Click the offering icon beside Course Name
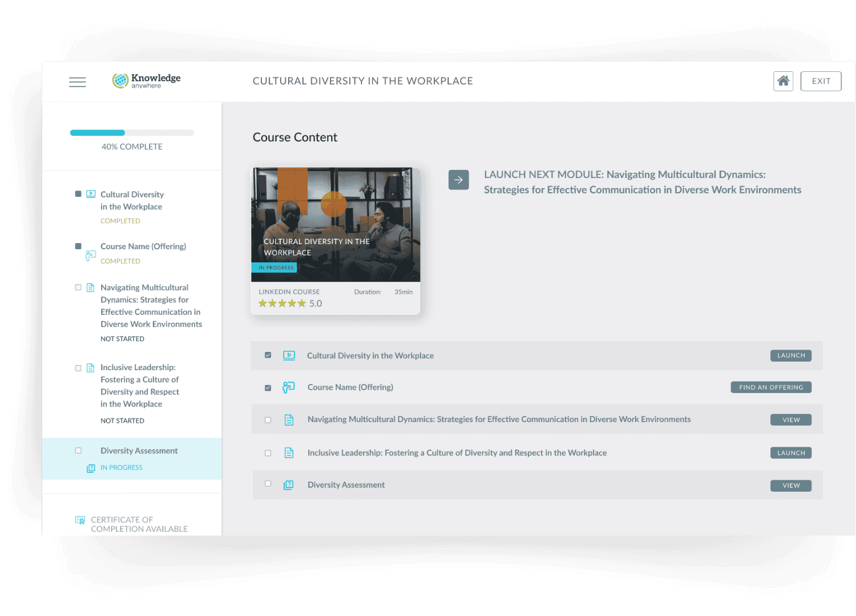Image resolution: width=856 pixels, height=616 pixels. [x=90, y=256]
